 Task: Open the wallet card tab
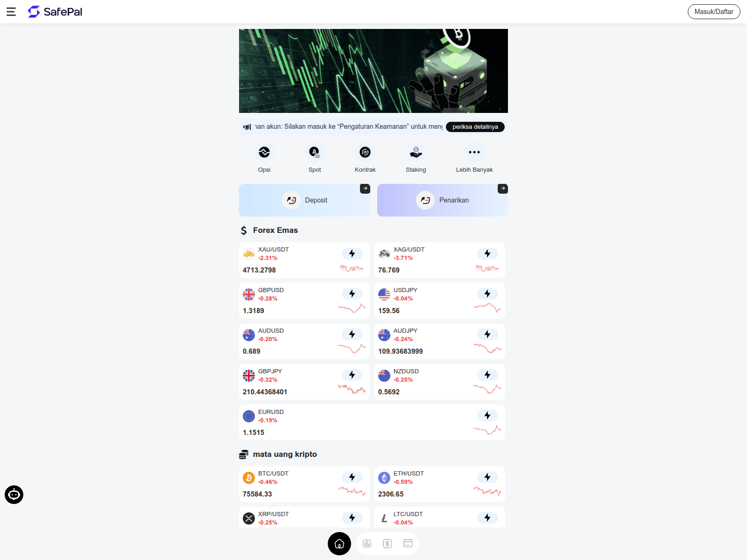[x=408, y=544]
